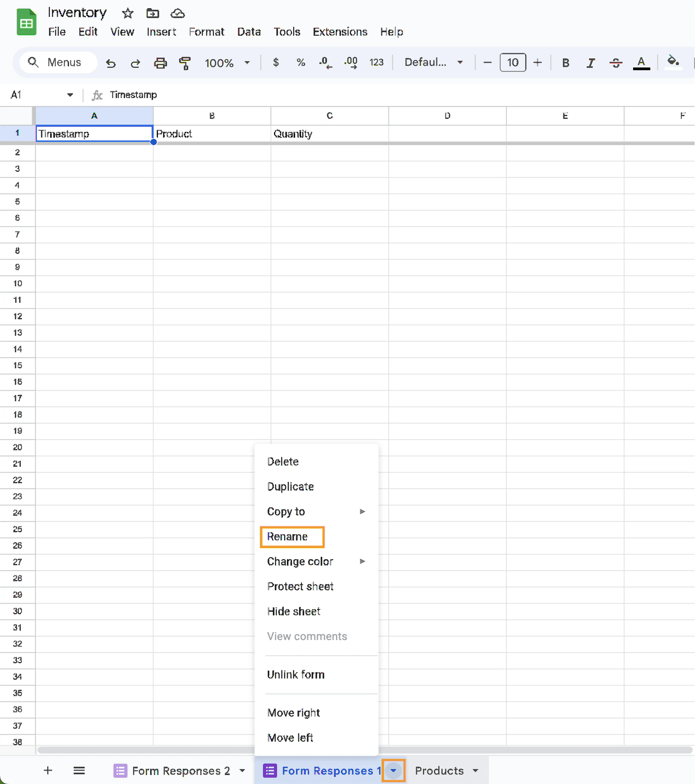The width and height of the screenshot is (695, 784).
Task: Open the File menu
Action: (x=57, y=32)
